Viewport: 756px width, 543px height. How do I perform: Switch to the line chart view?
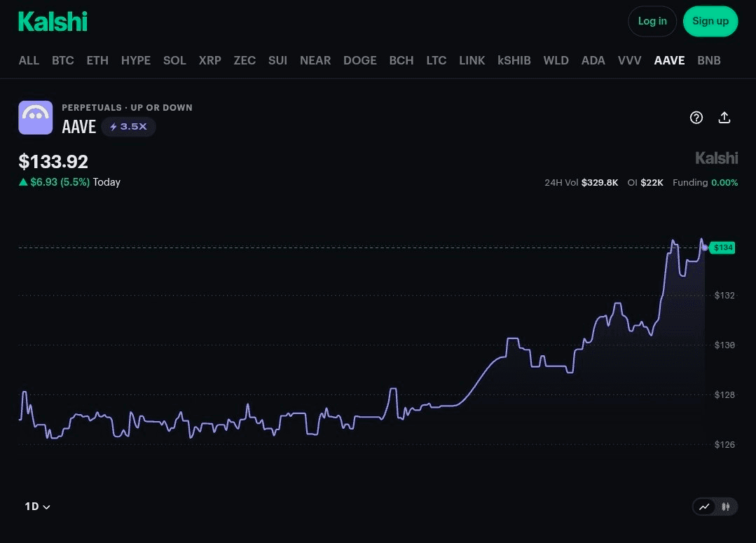point(704,507)
